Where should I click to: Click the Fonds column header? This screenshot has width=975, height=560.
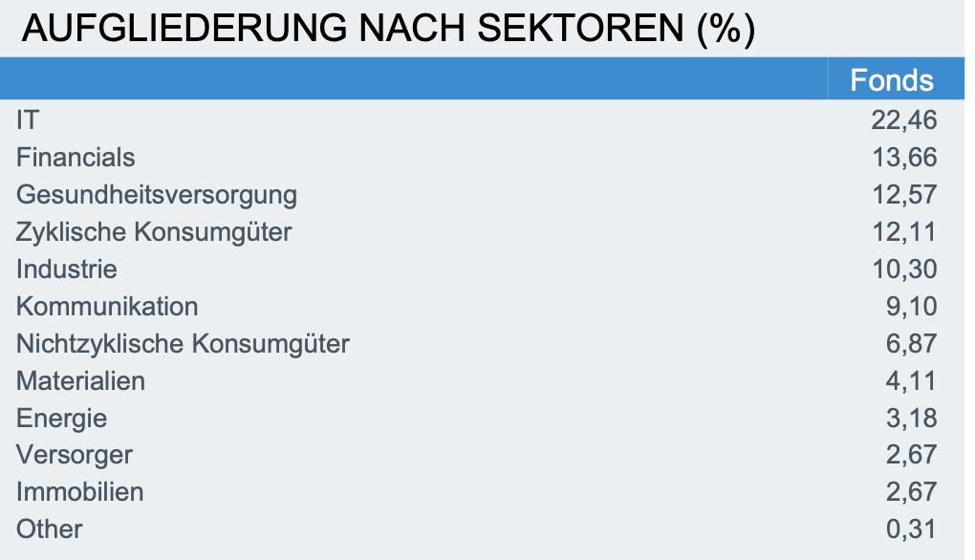point(891,80)
